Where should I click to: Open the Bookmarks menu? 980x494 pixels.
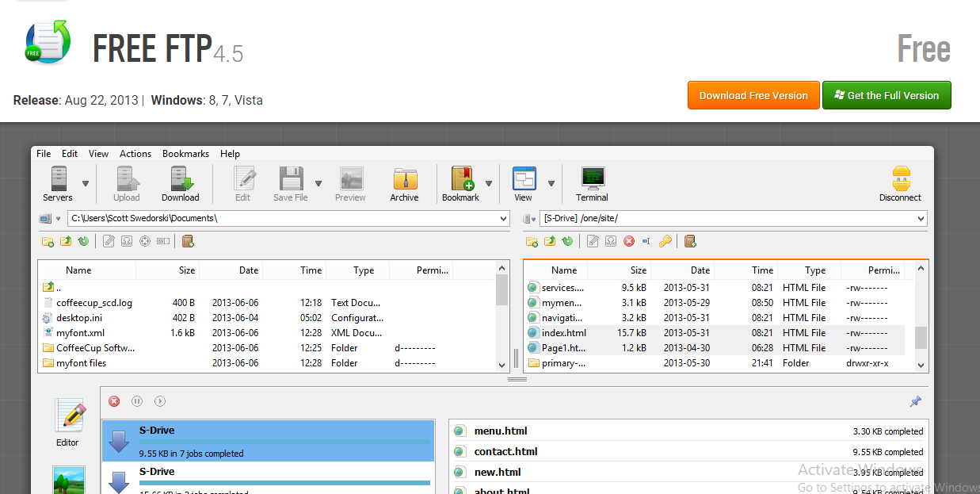tap(185, 154)
